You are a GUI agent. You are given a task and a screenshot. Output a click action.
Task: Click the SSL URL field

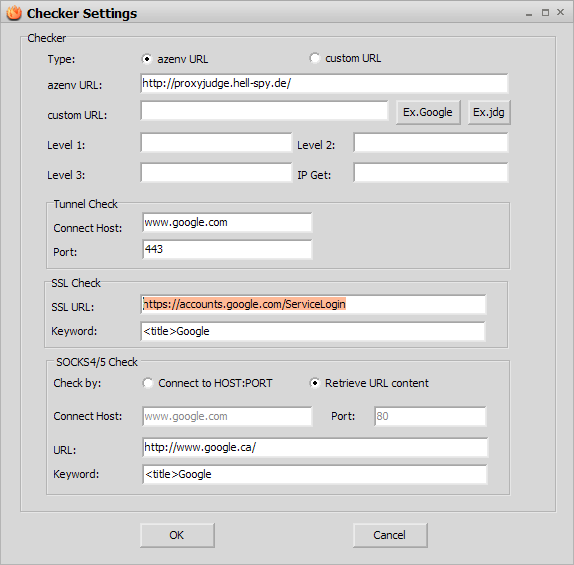pos(313,304)
